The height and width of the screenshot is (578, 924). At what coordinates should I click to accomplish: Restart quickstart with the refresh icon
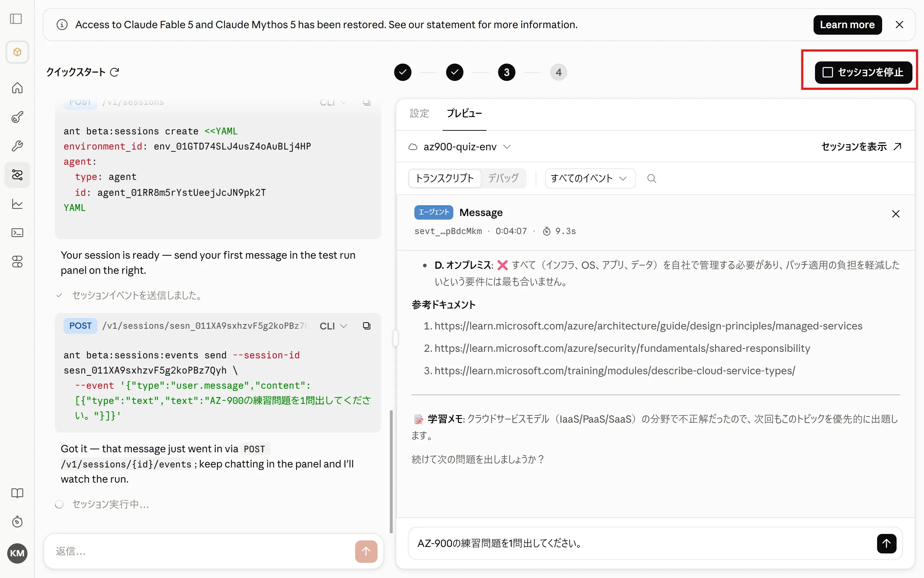(x=114, y=72)
